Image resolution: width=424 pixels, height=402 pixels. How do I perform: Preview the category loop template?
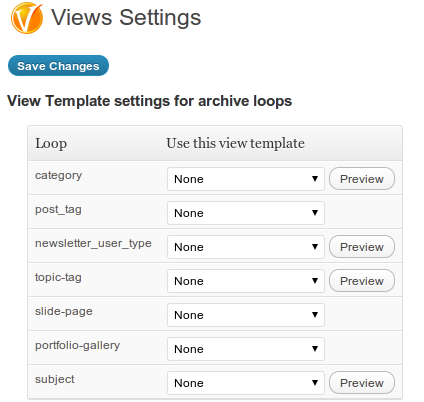(x=362, y=179)
